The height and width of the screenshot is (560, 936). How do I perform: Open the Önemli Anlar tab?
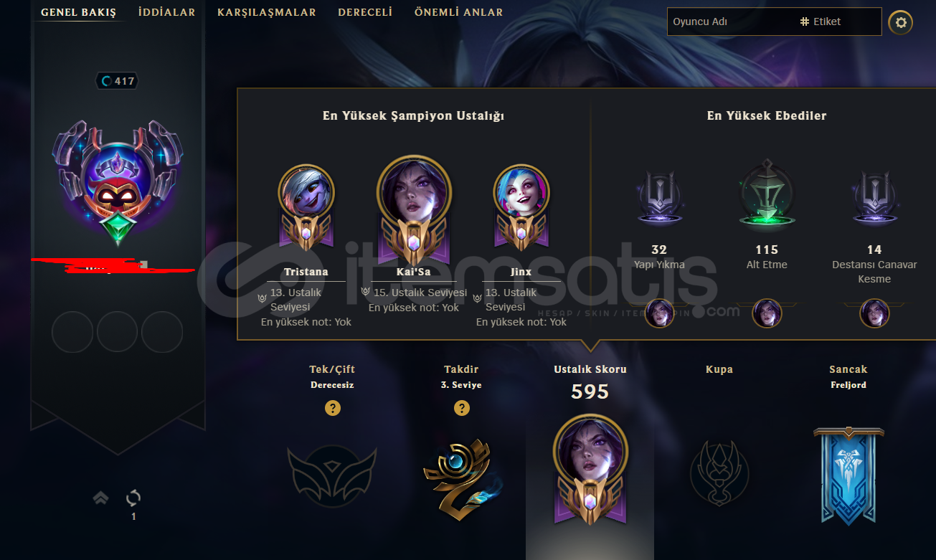pos(459,12)
